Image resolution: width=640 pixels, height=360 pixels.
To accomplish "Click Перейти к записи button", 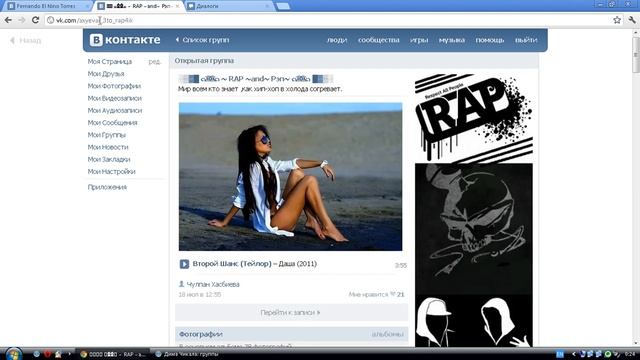I will (291, 313).
